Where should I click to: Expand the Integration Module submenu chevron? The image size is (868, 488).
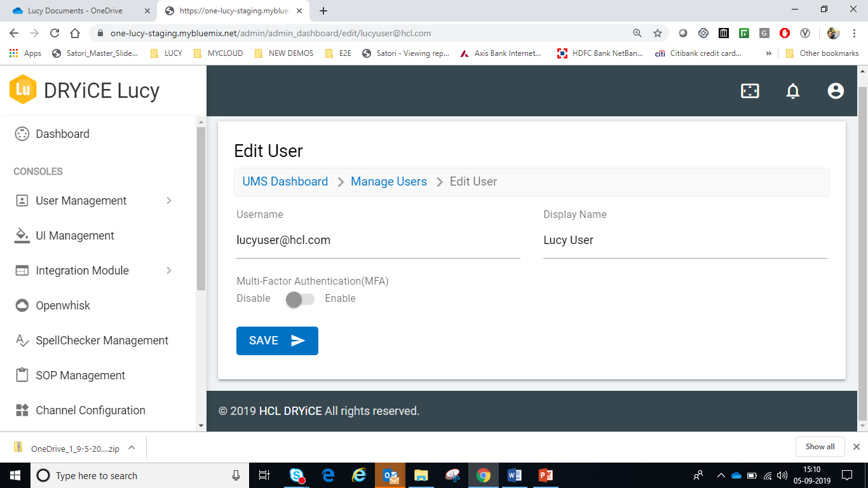tap(169, 271)
